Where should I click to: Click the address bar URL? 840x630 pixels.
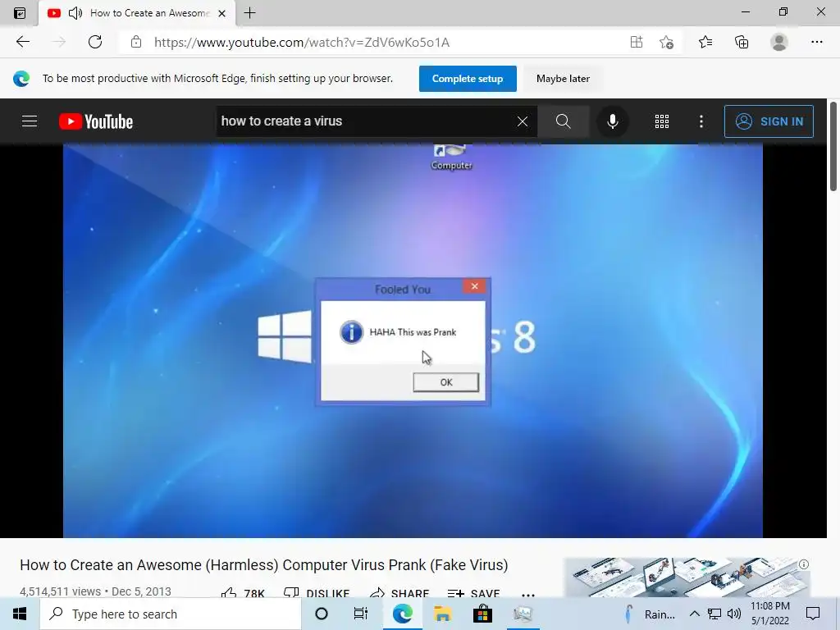302,43
